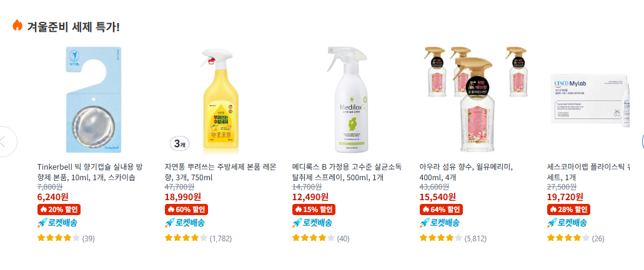Click the star rating with 5,812 reviews
644x270 pixels.
point(453,238)
